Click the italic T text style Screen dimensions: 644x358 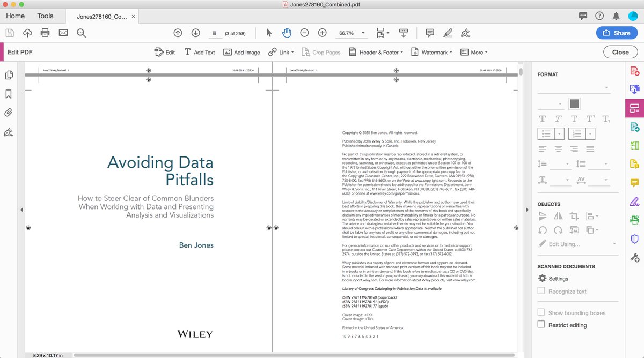click(558, 118)
